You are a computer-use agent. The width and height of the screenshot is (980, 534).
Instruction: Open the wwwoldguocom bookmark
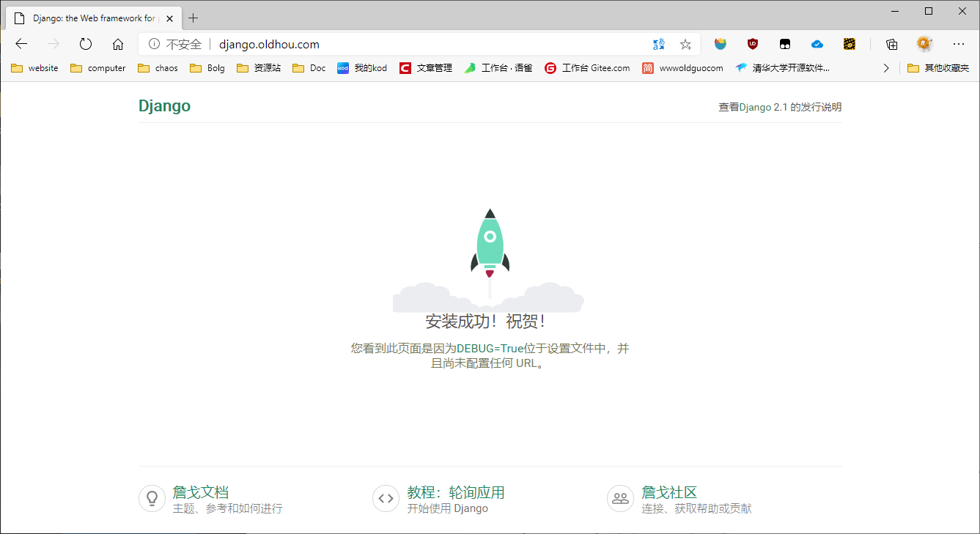682,68
